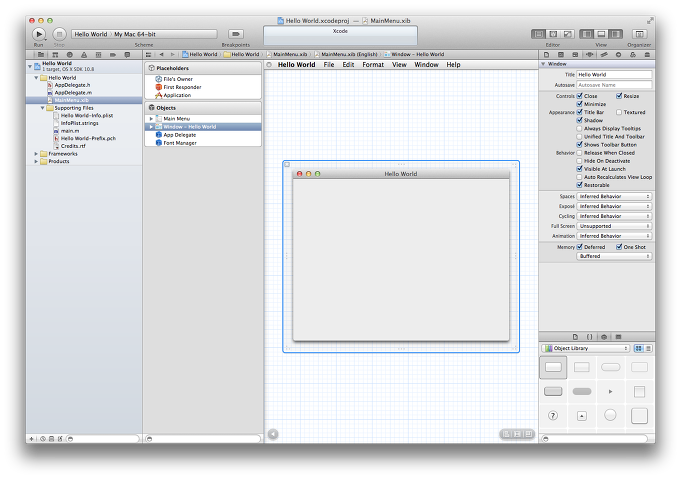
Task: Enable Unified Title And Toolbar
Action: point(579,136)
